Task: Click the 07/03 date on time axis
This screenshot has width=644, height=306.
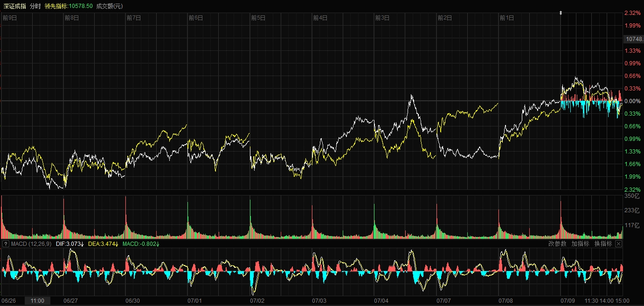Action: point(319,301)
